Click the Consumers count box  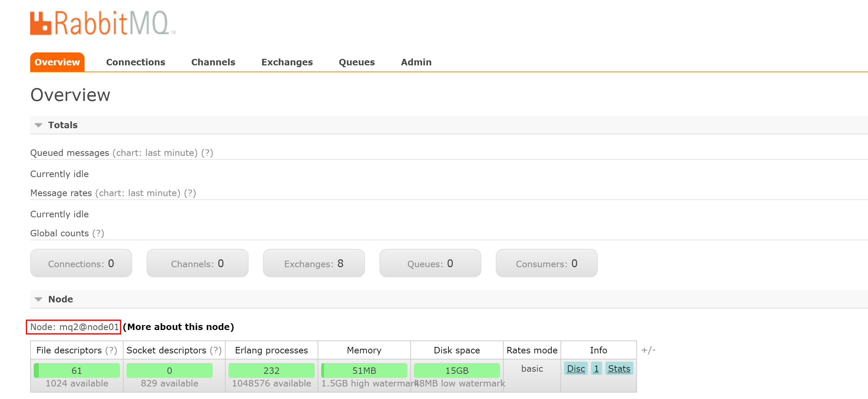(547, 263)
